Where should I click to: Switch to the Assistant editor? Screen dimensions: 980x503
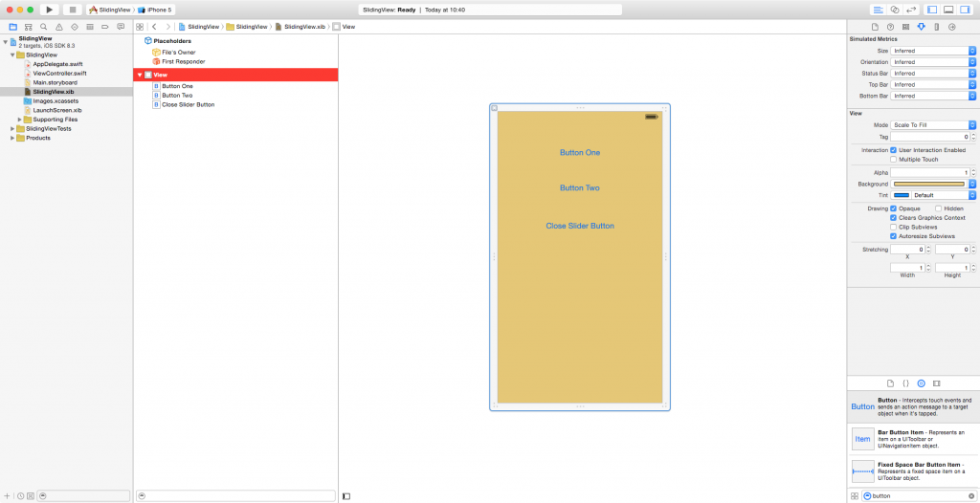coord(895,10)
